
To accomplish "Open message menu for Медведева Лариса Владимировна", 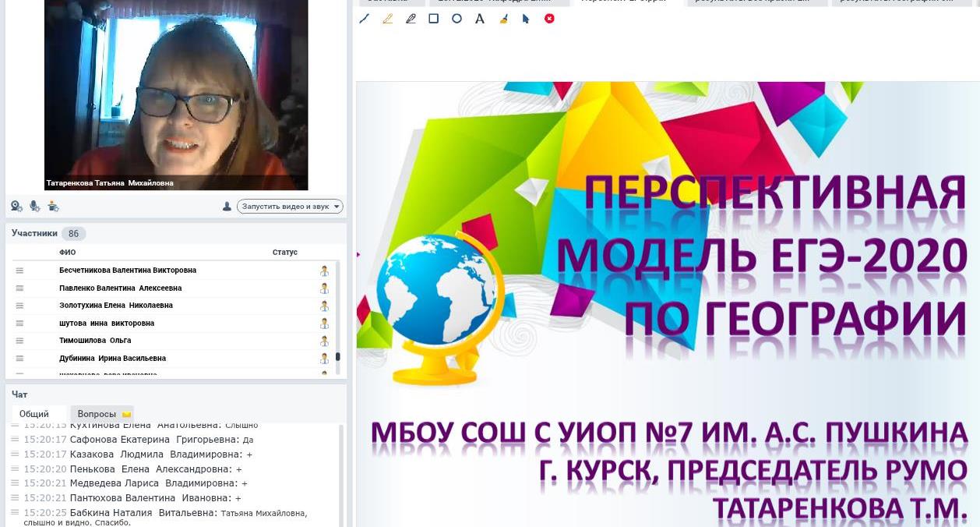I will [15, 483].
